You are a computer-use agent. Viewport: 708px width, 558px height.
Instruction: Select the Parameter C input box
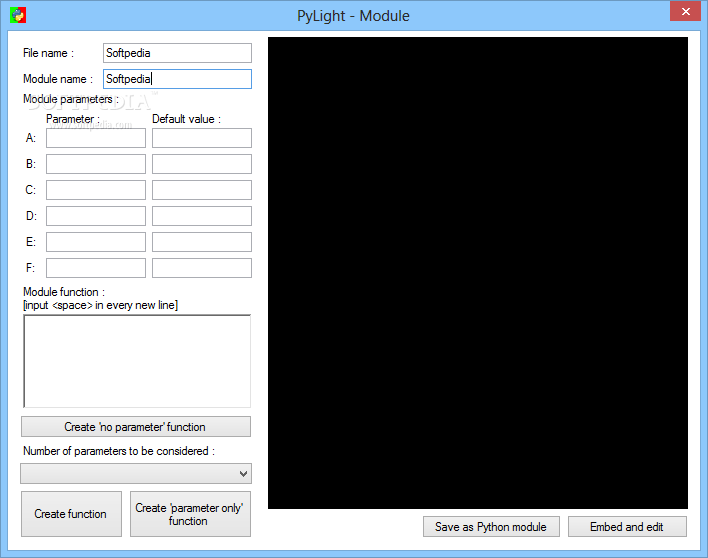point(96,190)
